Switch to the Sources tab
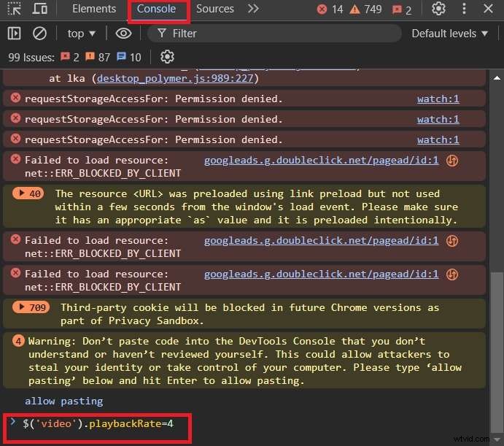This screenshot has width=504, height=446. tap(214, 9)
